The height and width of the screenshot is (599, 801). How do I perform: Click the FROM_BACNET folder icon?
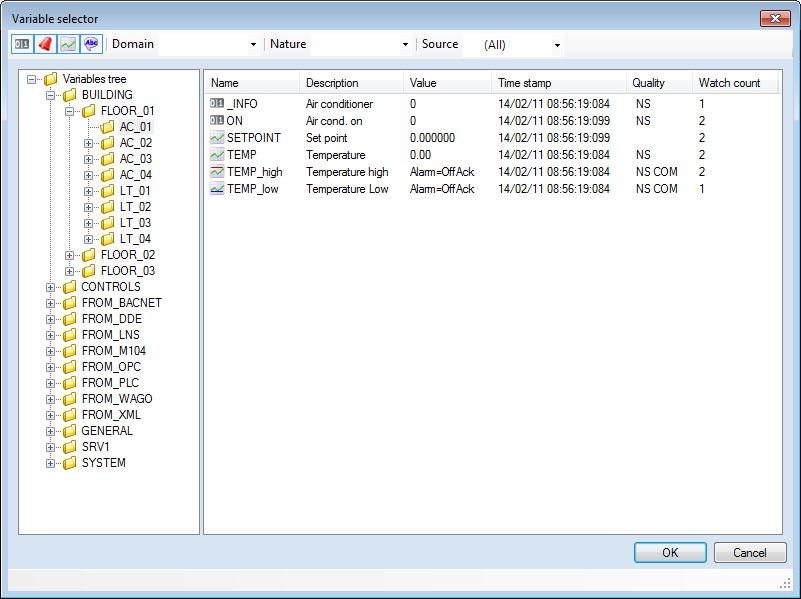pos(70,303)
